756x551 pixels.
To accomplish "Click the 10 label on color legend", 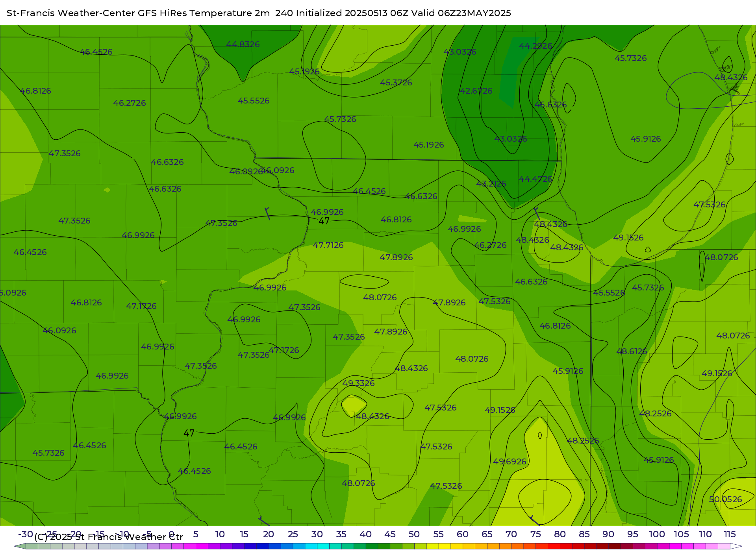I will [x=220, y=534].
